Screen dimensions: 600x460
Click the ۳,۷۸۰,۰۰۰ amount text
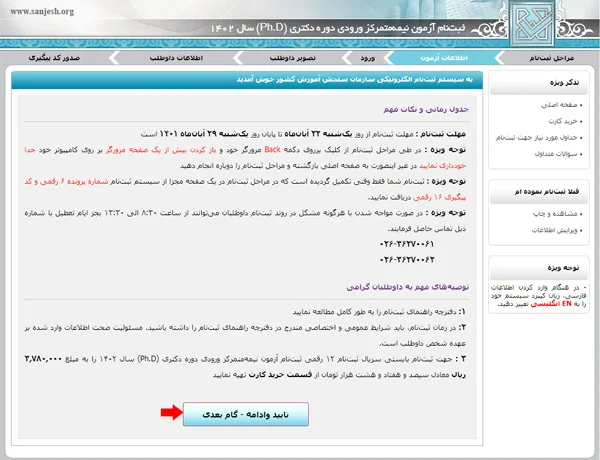pyautogui.click(x=43, y=359)
